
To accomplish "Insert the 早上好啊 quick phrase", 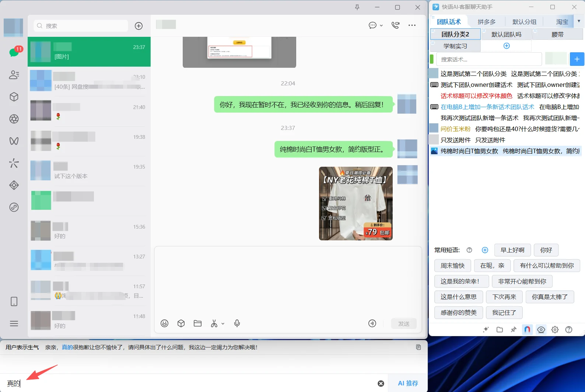I will pos(512,250).
